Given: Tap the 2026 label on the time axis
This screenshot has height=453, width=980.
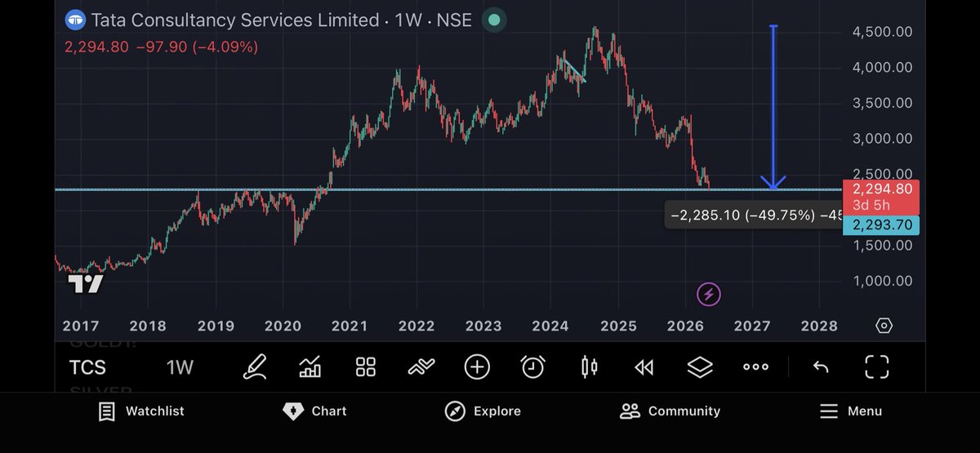Looking at the screenshot, I should [x=685, y=326].
